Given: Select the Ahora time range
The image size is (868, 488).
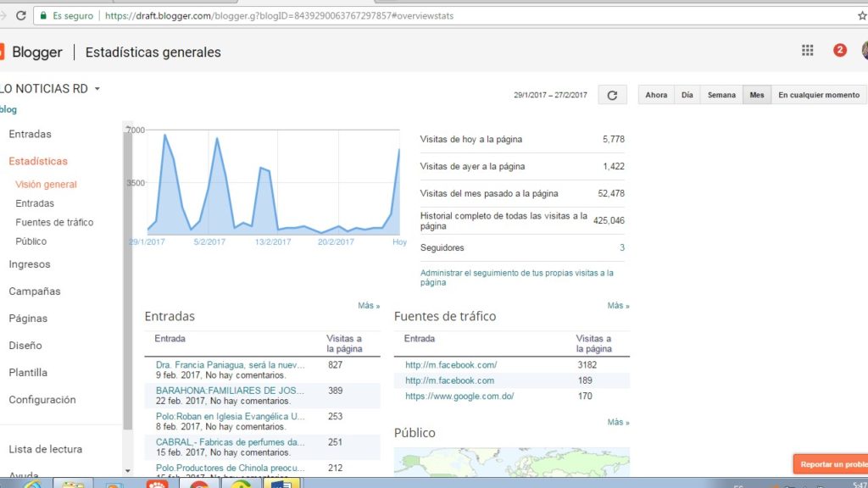Looking at the screenshot, I should pos(656,95).
